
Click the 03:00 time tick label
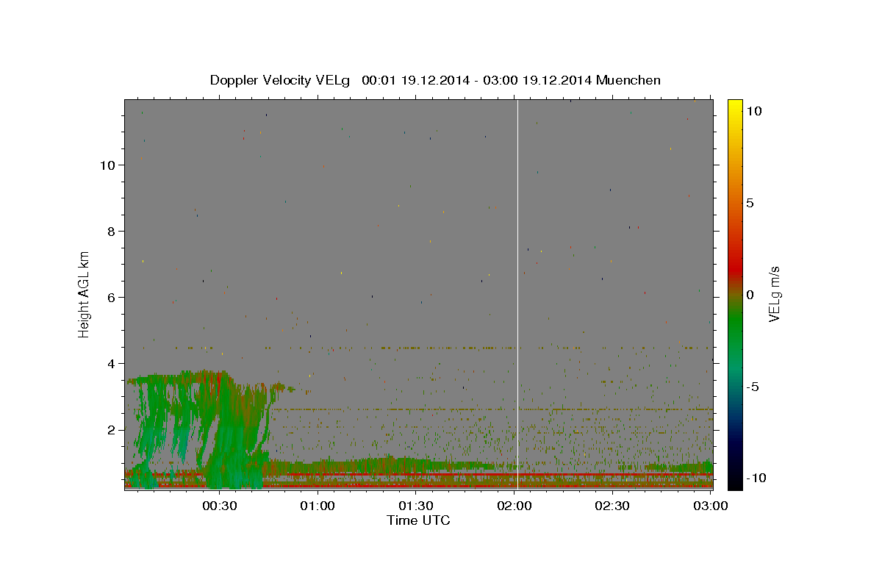pyautogui.click(x=711, y=506)
